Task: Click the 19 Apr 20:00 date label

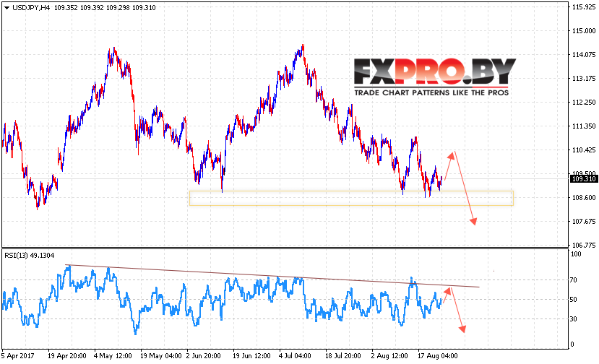Action: coord(67,355)
